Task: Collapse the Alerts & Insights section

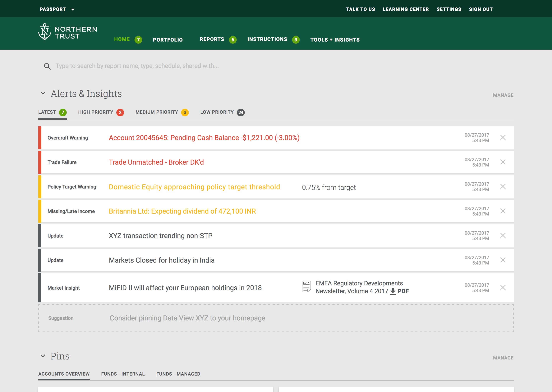Action: [x=43, y=93]
